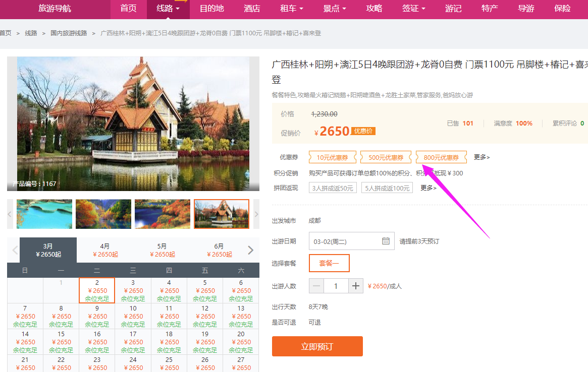588x372 pixels.
Task: Open the 线路 dropdown menu
Action: coord(168,9)
